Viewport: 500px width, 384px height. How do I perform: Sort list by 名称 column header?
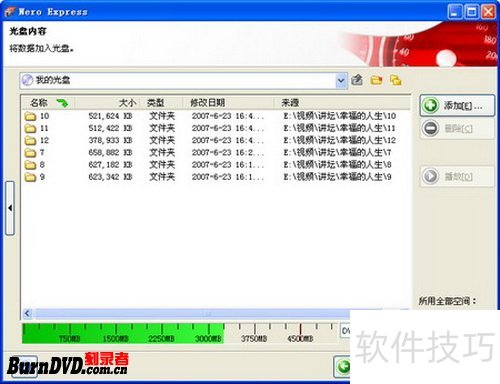tap(48, 103)
